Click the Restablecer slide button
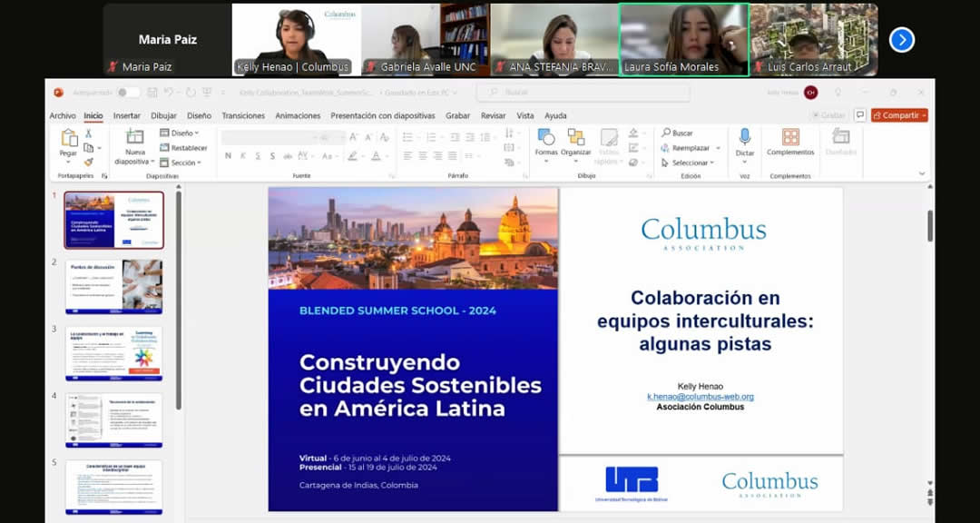The image size is (980, 523). 183,148
